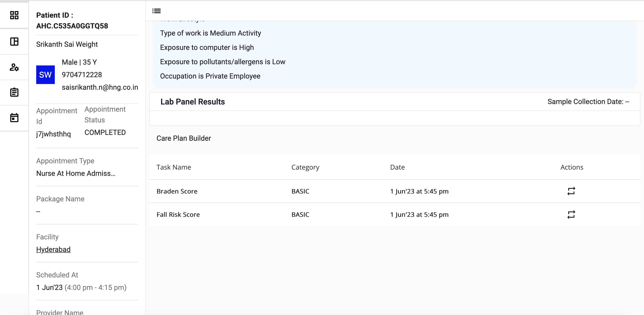644x315 pixels.
Task: Click the patient email saisrikanth.n@hng.co.in
Action: 100,87
